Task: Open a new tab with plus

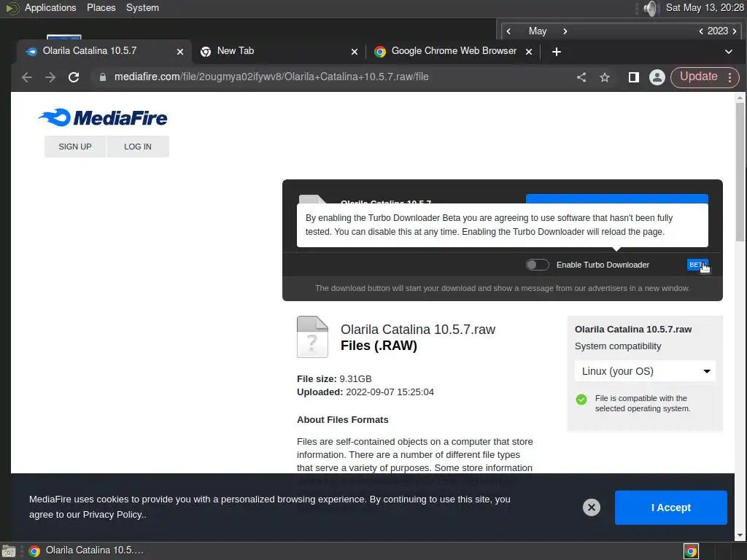Action: click(x=557, y=52)
